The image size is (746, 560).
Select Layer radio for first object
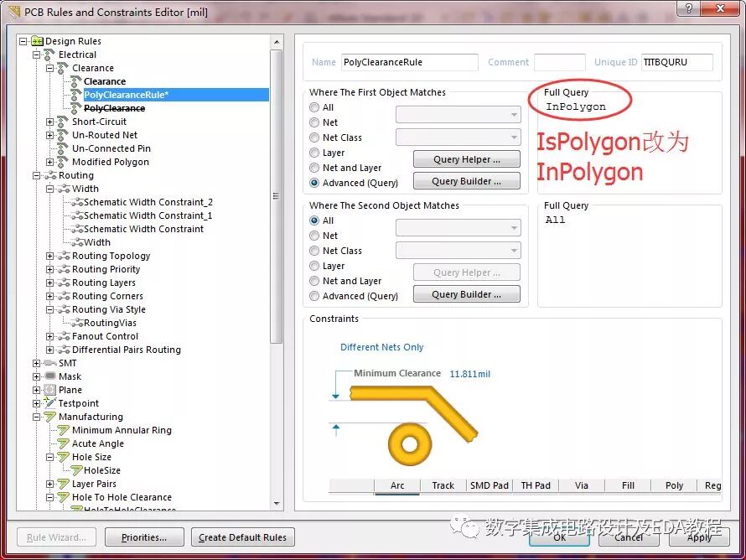(x=314, y=153)
